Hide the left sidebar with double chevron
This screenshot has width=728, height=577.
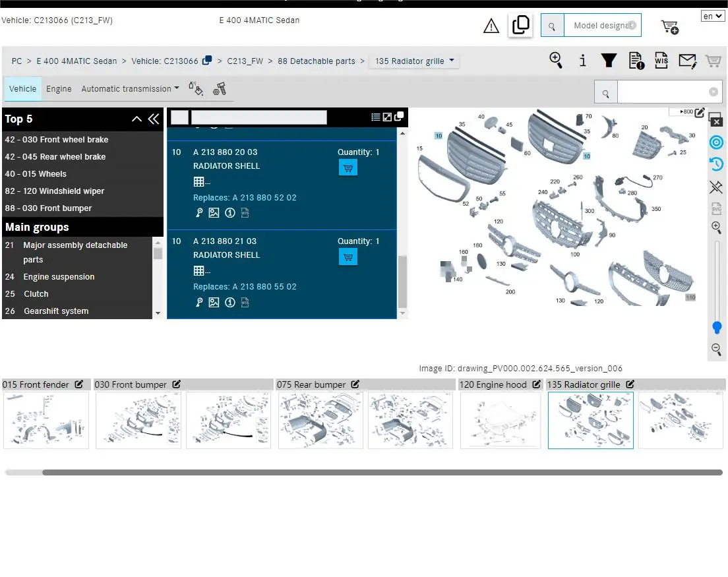pyautogui.click(x=154, y=119)
